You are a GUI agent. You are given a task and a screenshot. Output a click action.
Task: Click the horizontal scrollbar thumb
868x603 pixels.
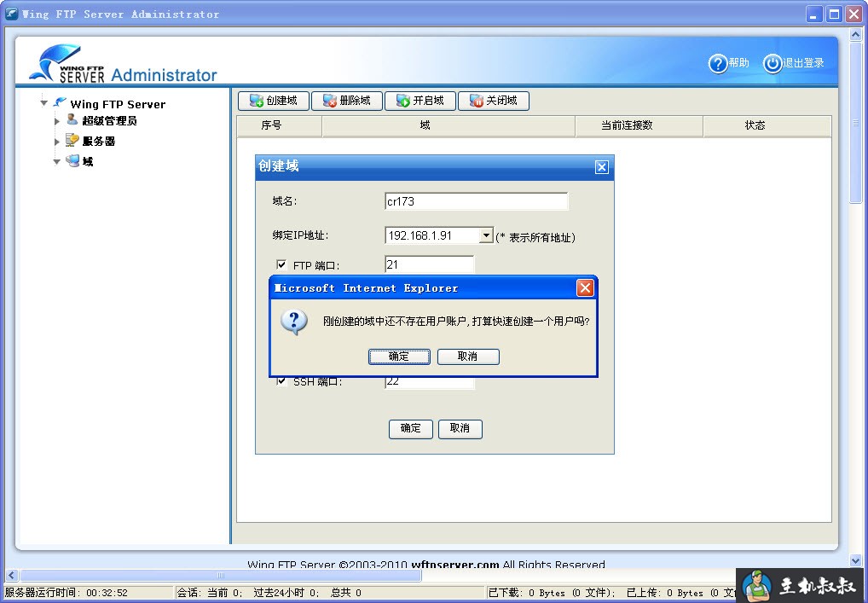click(x=220, y=576)
